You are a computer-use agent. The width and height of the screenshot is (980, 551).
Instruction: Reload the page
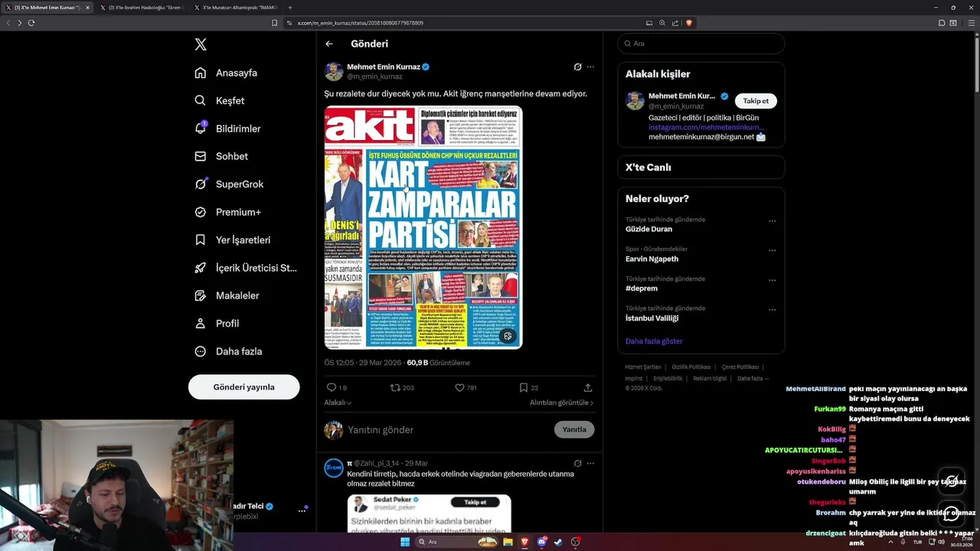click(31, 23)
